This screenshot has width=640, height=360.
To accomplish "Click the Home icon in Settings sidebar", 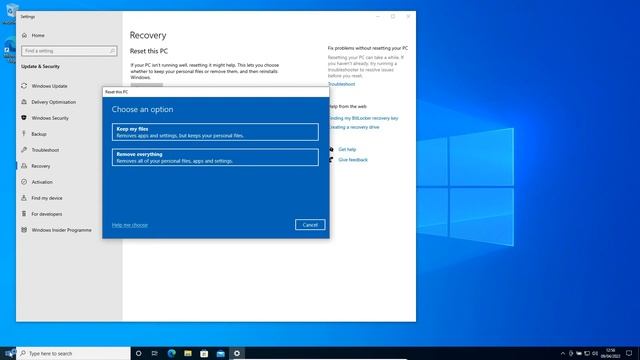I will pyautogui.click(x=24, y=36).
